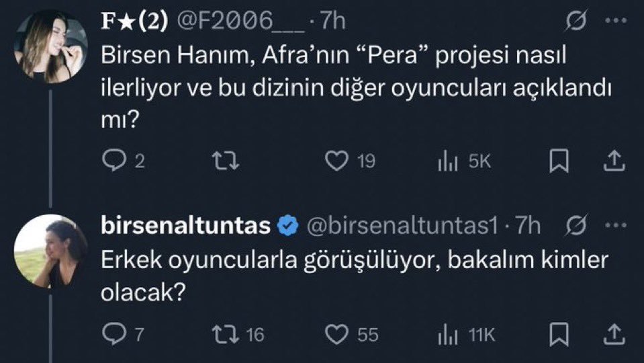Retweet the F★(2) tweet about Pera

pyautogui.click(x=228, y=161)
